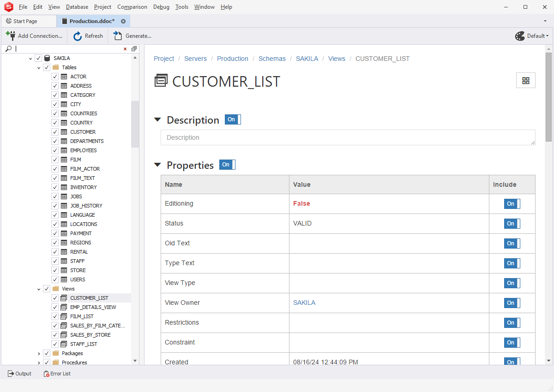Uncheck the ACTOR table checkbox
This screenshot has width=554, height=392.
[55, 77]
